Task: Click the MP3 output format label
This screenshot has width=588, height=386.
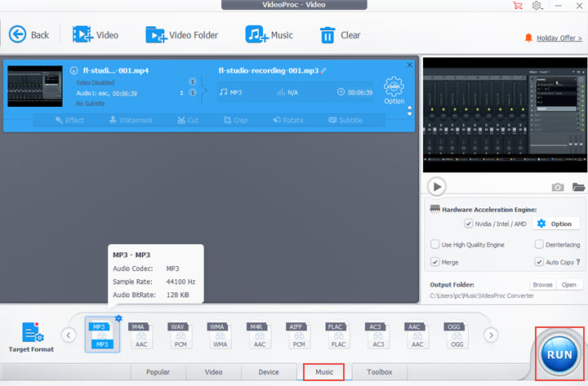Action: [x=231, y=92]
